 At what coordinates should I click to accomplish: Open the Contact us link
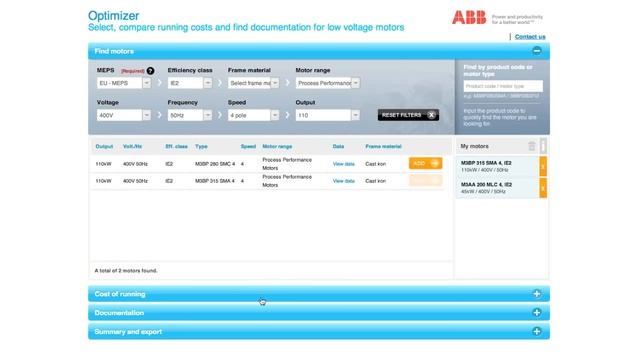click(530, 37)
